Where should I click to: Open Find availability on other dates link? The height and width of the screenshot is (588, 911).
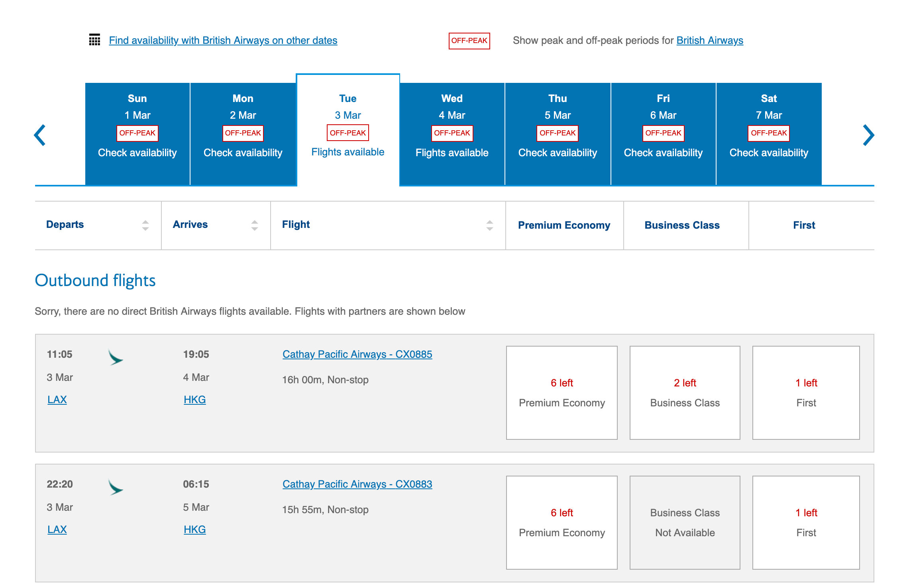pyautogui.click(x=223, y=40)
